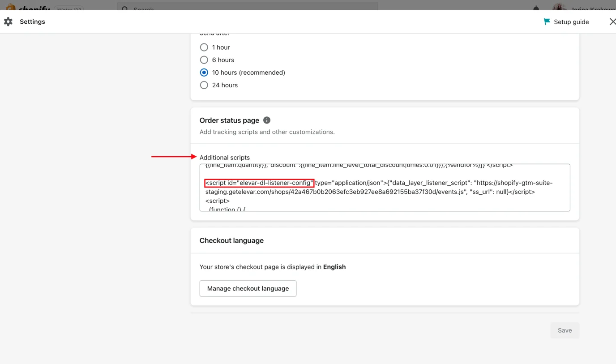Click inside the Additional scripts text area
The height and width of the screenshot is (364, 616).
(385, 188)
